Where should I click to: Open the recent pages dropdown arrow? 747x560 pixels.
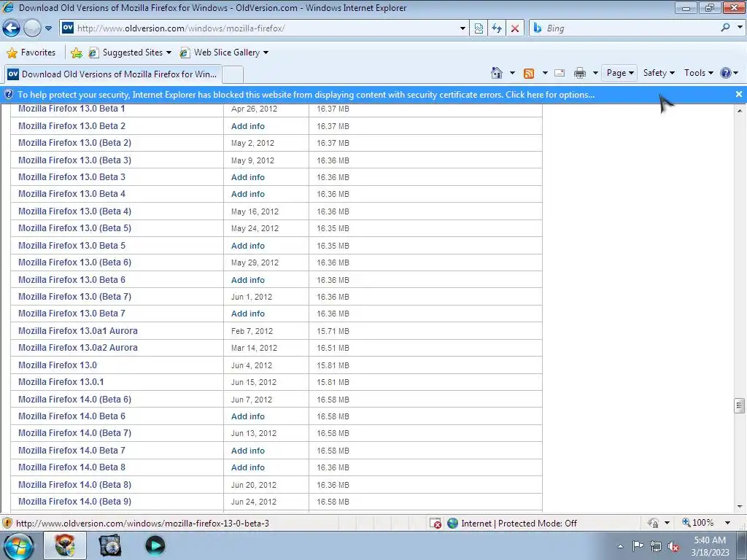coord(48,28)
